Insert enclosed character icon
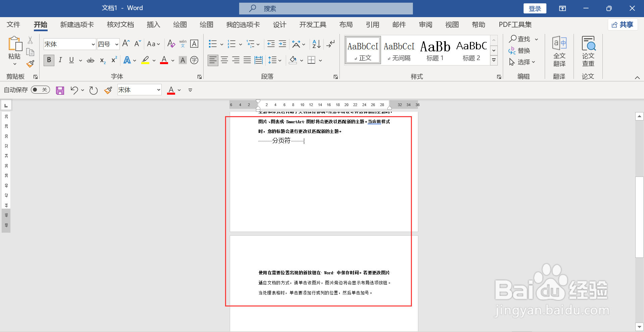 click(194, 60)
